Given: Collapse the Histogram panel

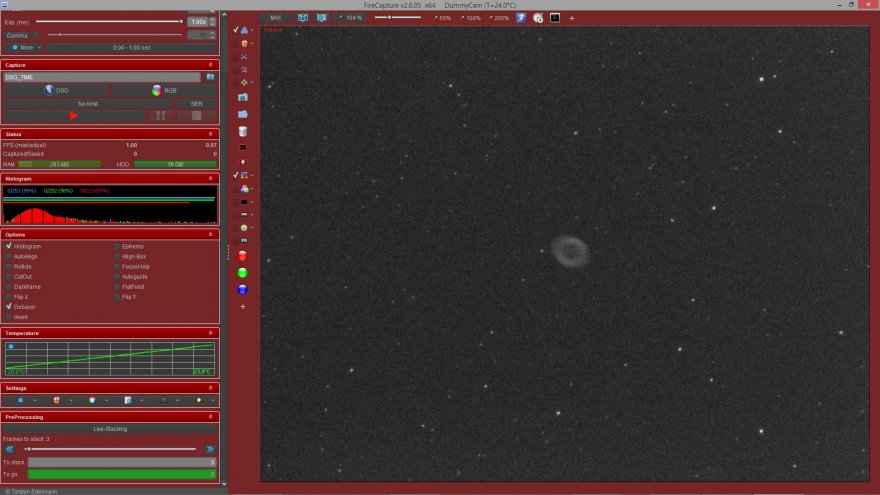Looking at the screenshot, I should pos(210,179).
